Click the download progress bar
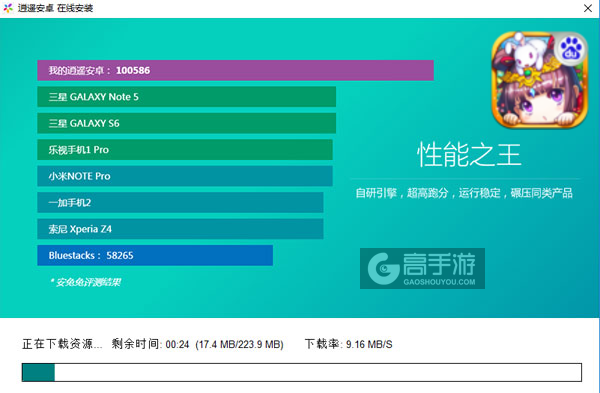The width and height of the screenshot is (600, 393). tap(302, 372)
